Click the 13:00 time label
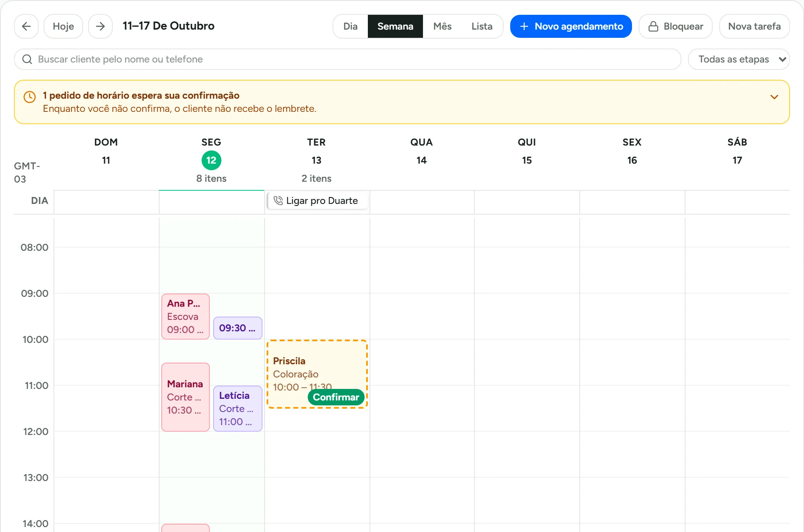 (x=36, y=478)
